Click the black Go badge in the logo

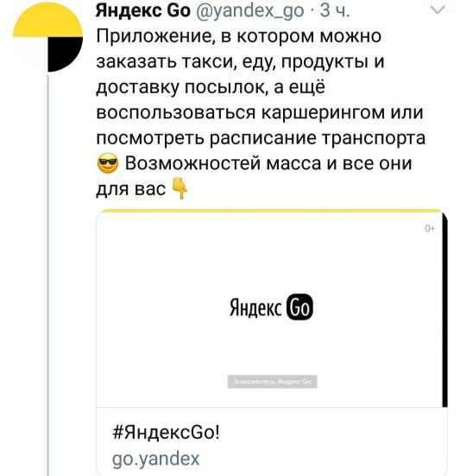[x=299, y=308]
